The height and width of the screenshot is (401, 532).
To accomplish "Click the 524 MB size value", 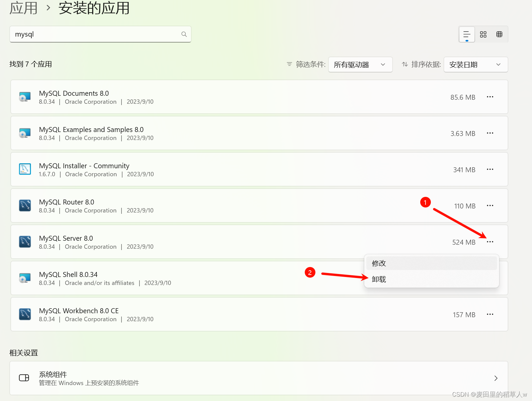I will pyautogui.click(x=464, y=242).
